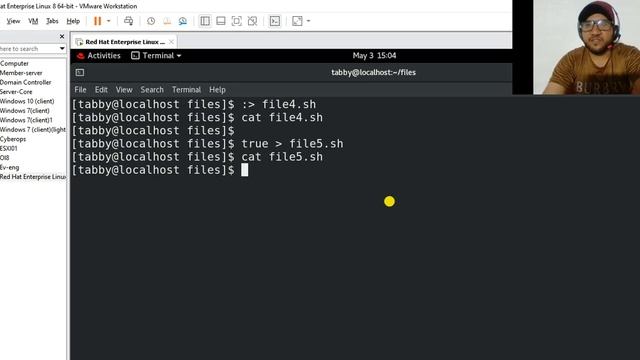Open the Terminal app menu in top bar

click(x=156, y=56)
